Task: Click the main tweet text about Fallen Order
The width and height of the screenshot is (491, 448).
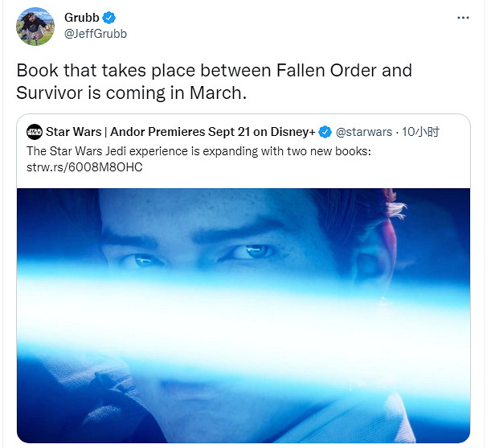Action: [x=215, y=81]
